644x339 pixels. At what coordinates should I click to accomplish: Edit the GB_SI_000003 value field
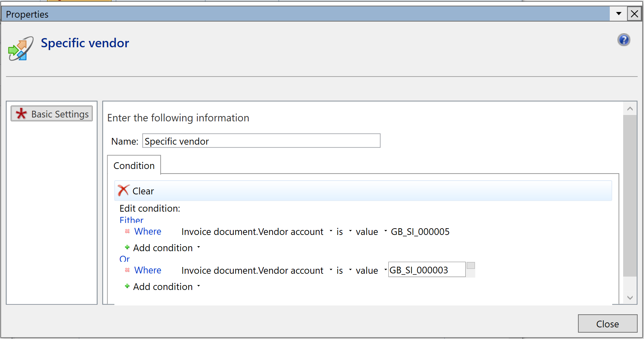coord(427,270)
